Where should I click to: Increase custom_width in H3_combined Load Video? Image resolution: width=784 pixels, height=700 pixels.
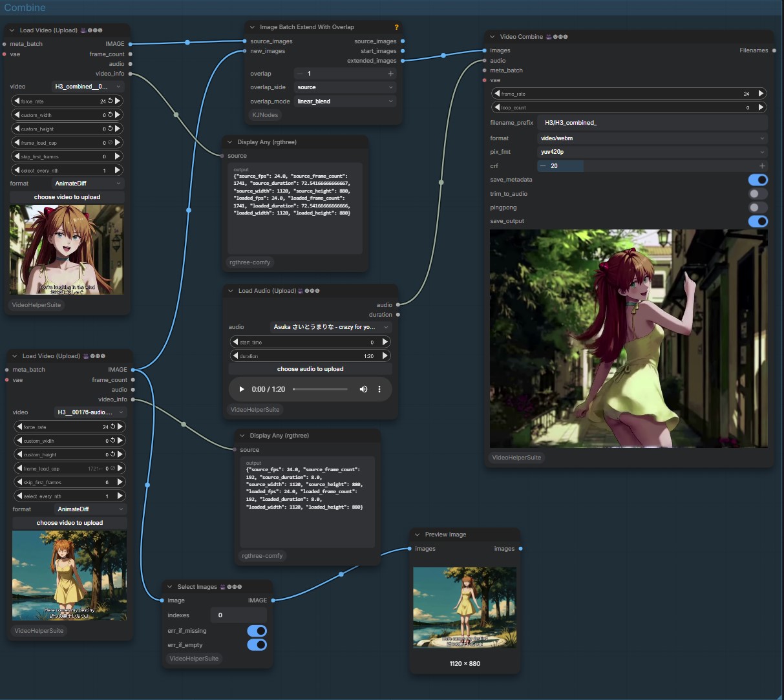click(118, 115)
